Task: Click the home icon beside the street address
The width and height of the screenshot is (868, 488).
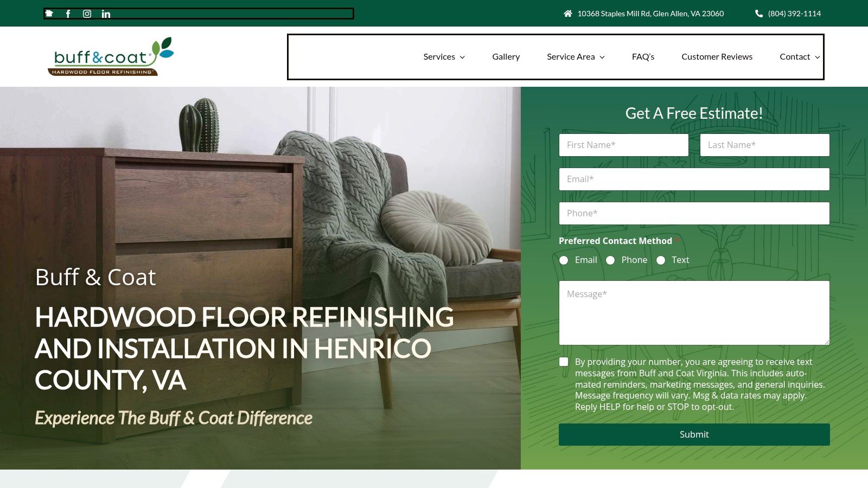Action: click(x=567, y=14)
